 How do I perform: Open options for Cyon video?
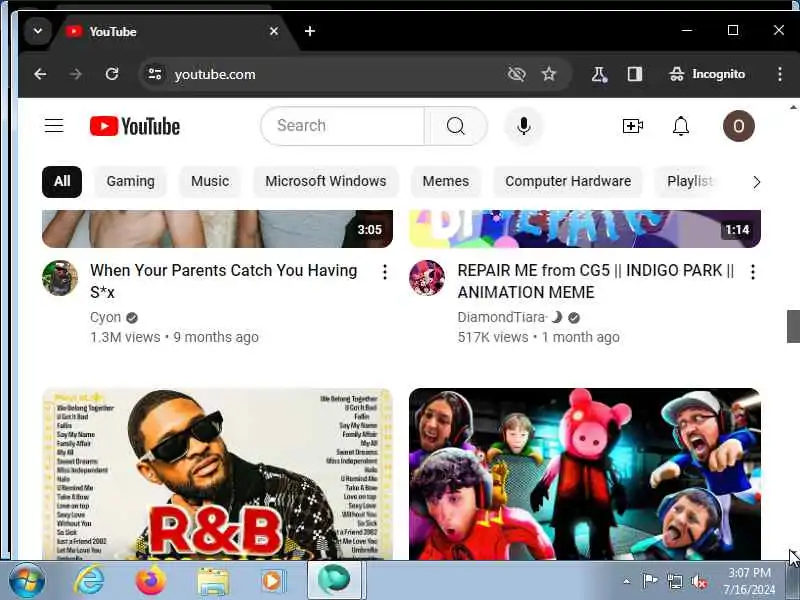(385, 272)
